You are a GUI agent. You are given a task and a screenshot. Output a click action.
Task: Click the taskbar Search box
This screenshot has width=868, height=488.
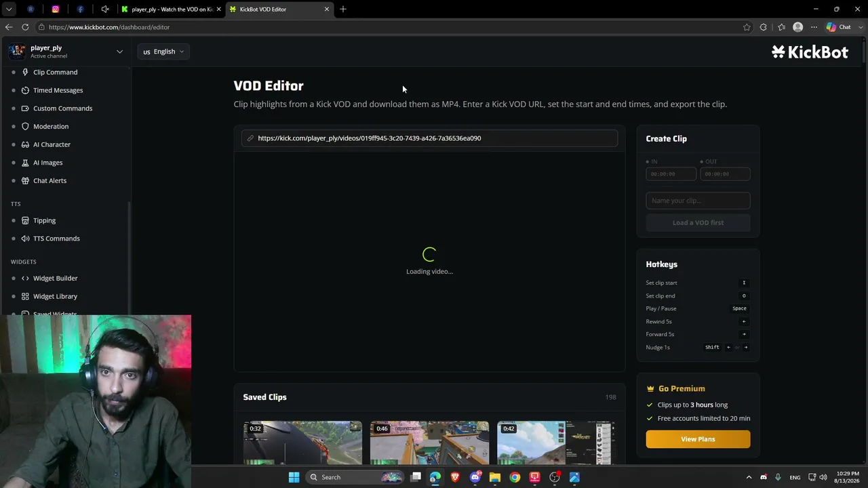pos(355,477)
